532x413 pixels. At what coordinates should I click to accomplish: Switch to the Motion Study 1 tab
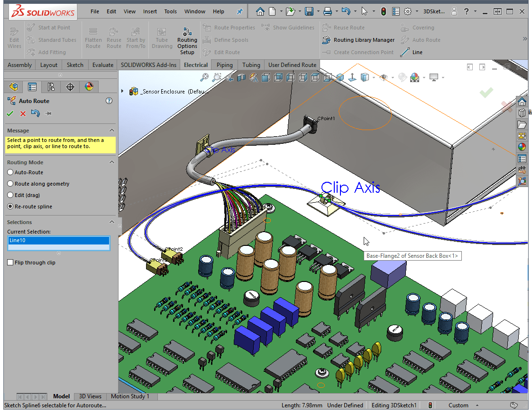point(130,396)
